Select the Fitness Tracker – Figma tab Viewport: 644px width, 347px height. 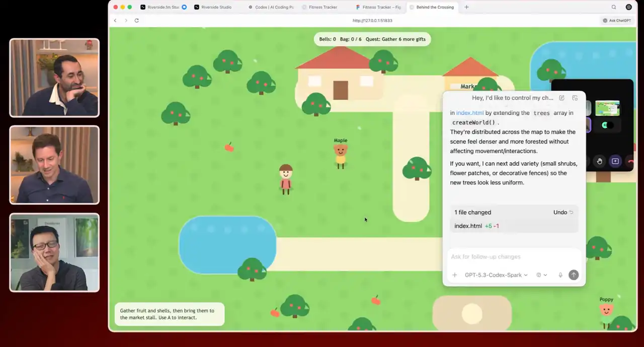[x=381, y=7]
